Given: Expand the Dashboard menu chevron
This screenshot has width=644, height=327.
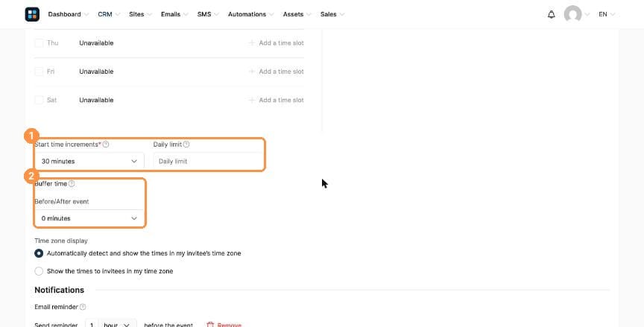Looking at the screenshot, I should pyautogui.click(x=86, y=14).
